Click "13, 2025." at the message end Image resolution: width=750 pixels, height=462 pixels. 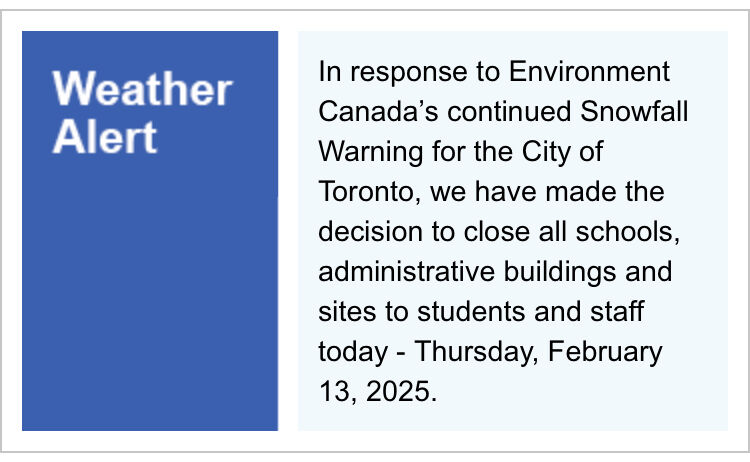[x=378, y=392]
